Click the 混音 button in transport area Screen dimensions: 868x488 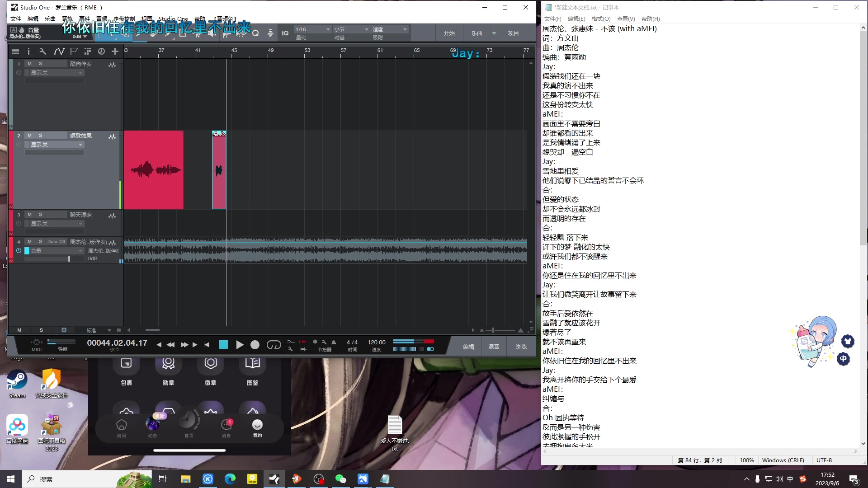click(x=494, y=346)
